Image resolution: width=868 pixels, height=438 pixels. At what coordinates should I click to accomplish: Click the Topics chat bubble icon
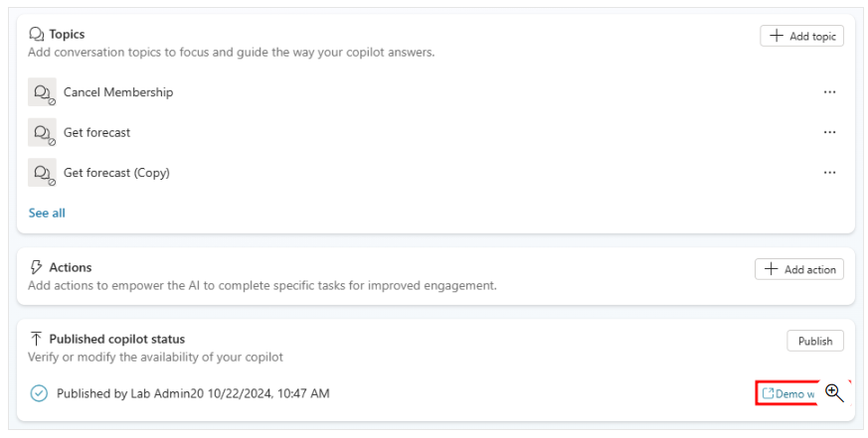pyautogui.click(x=37, y=34)
